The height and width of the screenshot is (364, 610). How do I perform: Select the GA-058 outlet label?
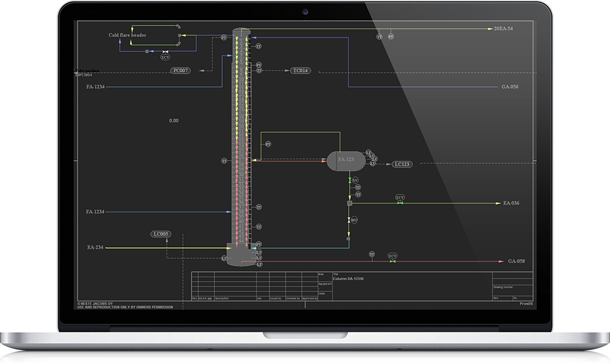coord(517,261)
